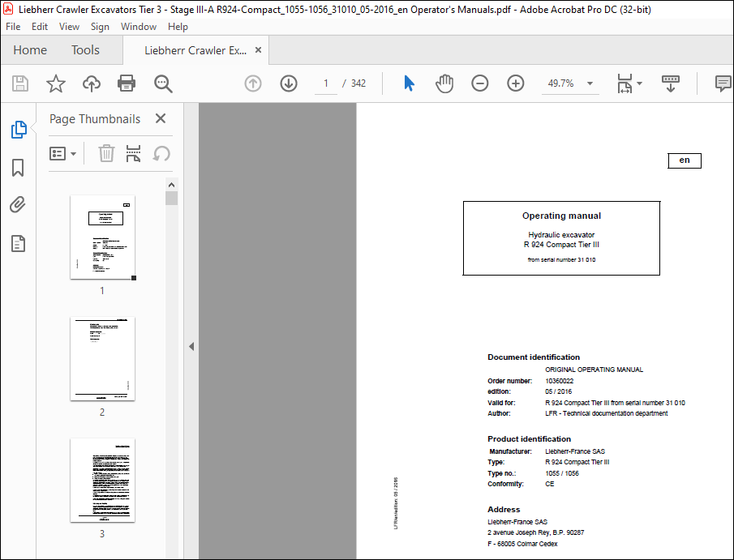Close the Page Thumbnails panel
The height and width of the screenshot is (560, 734).
point(161,119)
